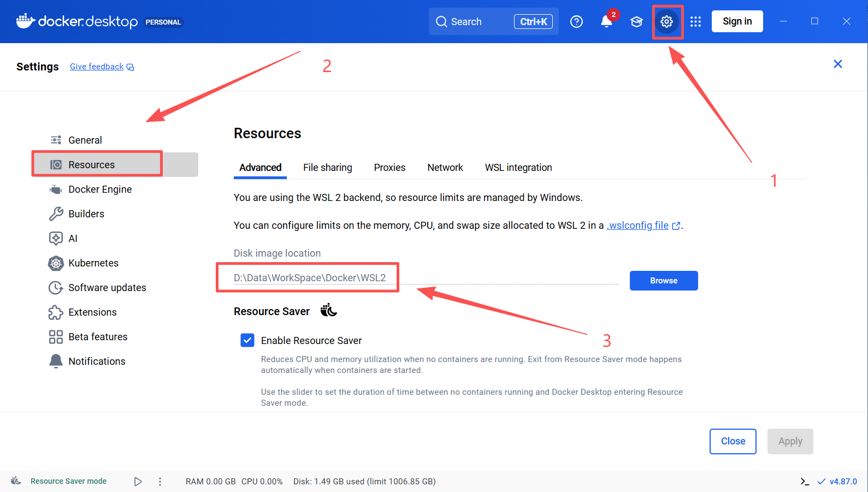Open Settings gear icon in header
Viewport: 868px width, 492px height.
[666, 21]
